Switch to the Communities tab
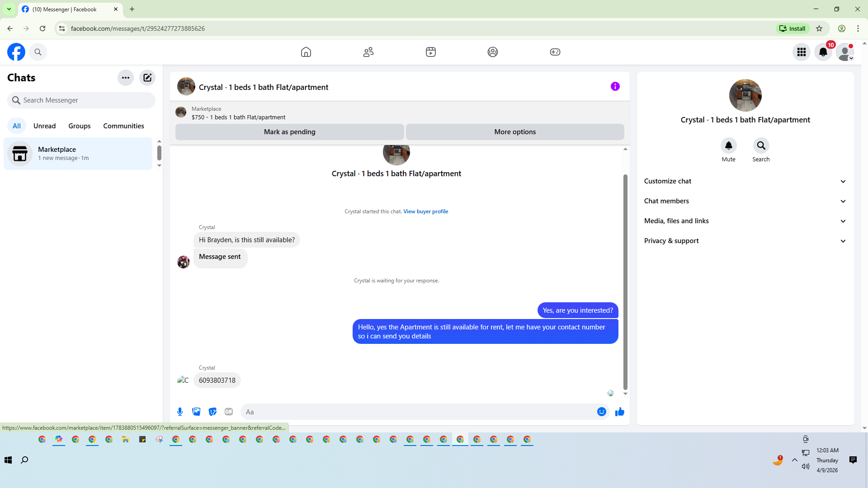Screen dimensions: 868x488 click(123, 126)
